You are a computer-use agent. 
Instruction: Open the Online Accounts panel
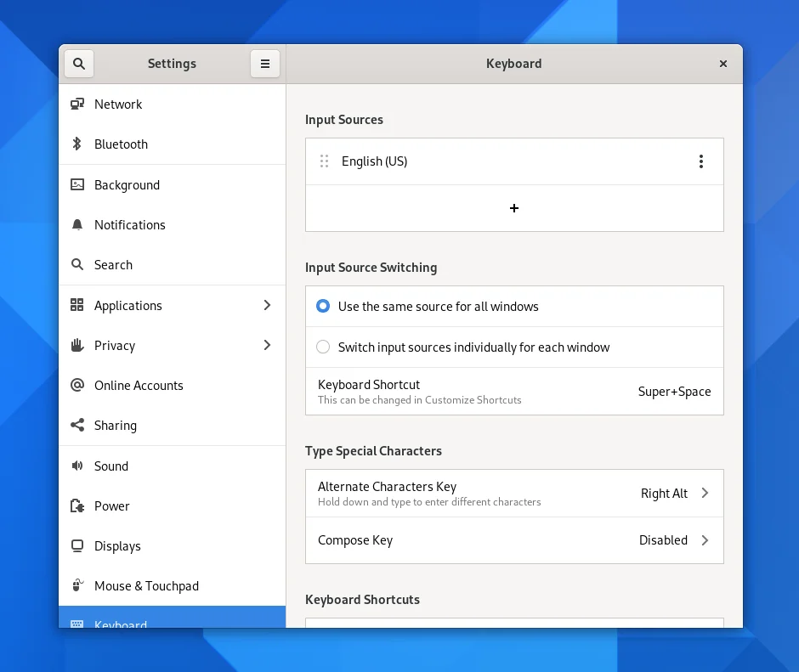click(x=139, y=386)
